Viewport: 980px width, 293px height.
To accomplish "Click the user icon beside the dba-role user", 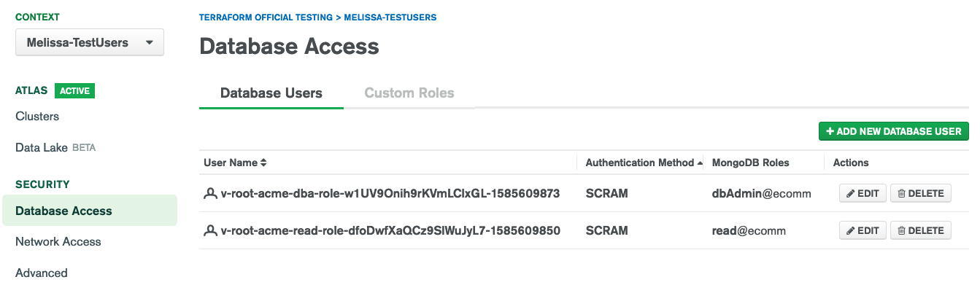I will pyautogui.click(x=211, y=194).
